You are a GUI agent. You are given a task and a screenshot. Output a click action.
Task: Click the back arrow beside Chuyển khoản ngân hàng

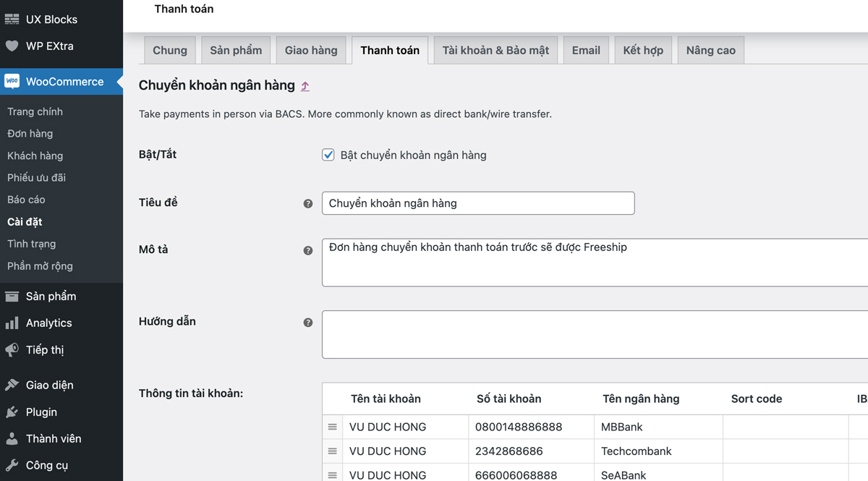pos(305,86)
